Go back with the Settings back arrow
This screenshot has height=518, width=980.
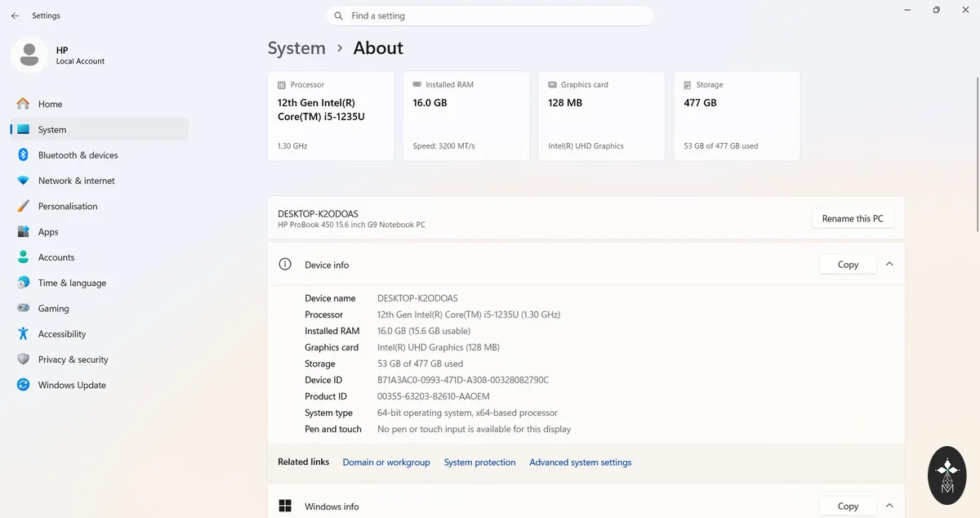[x=15, y=16]
